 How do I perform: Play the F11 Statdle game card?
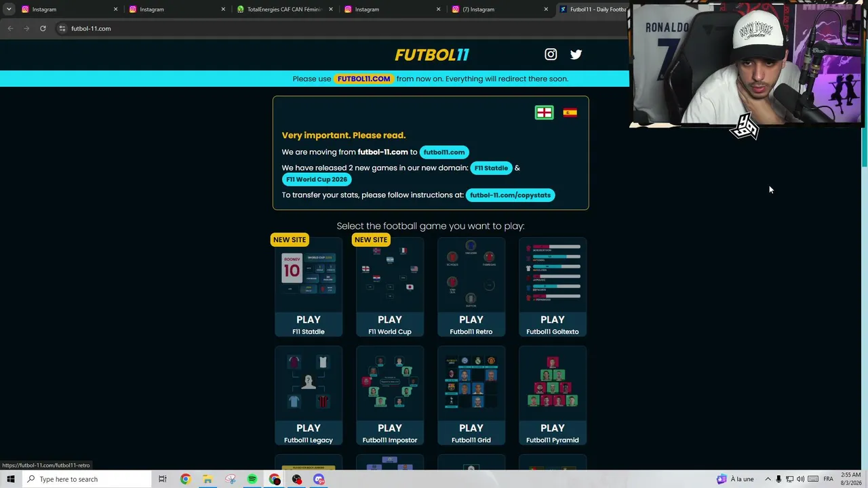[309, 287]
